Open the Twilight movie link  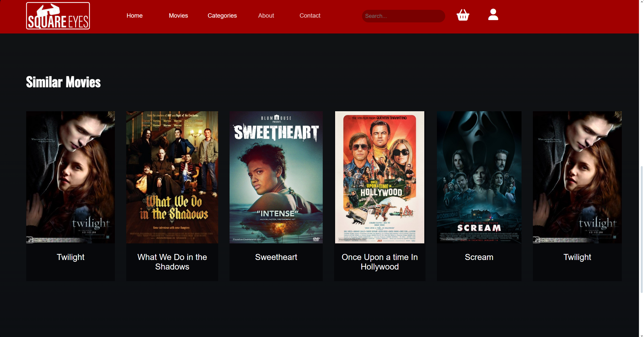pos(70,257)
